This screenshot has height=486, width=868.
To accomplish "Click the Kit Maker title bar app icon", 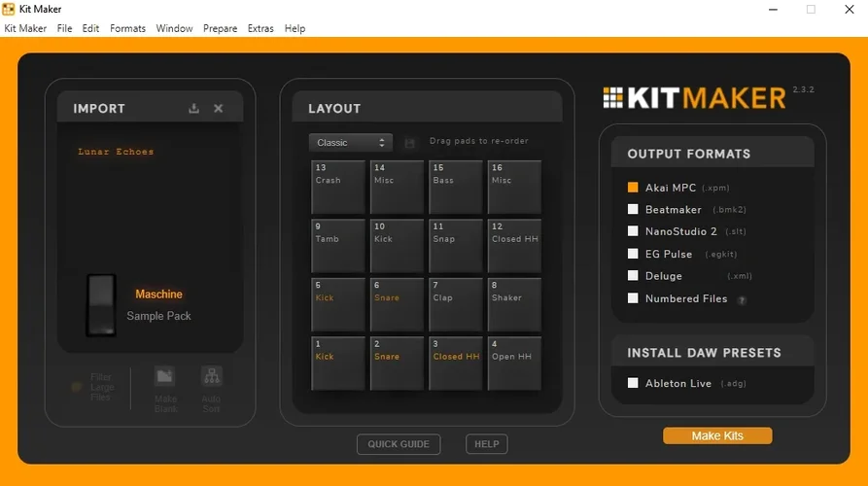I will click(9, 9).
